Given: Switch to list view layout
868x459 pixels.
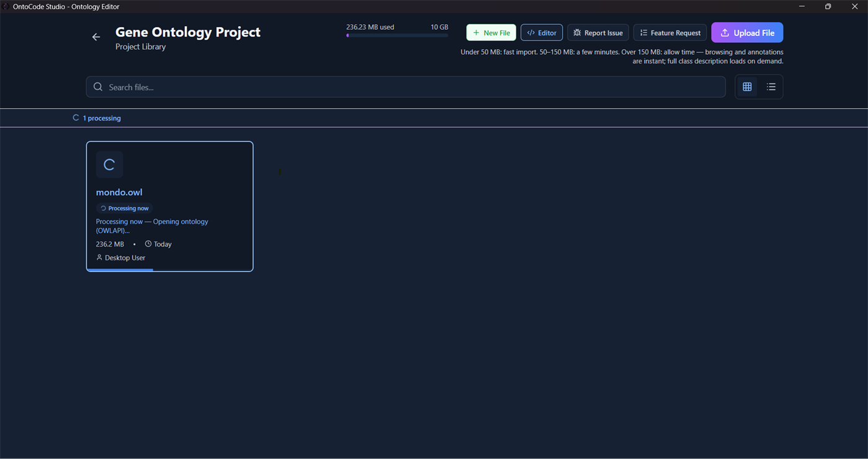Looking at the screenshot, I should pyautogui.click(x=771, y=87).
